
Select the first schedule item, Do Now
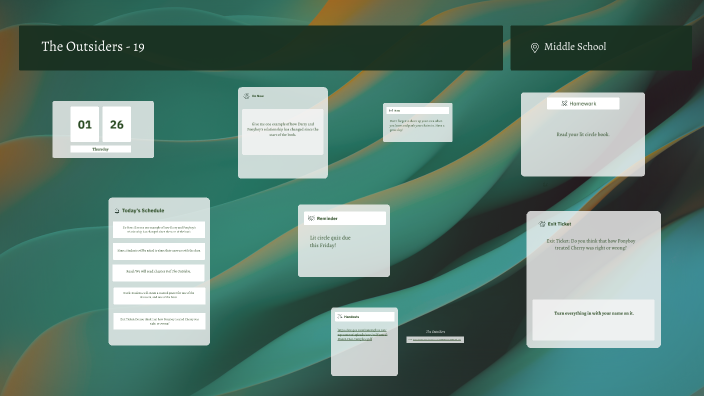pyautogui.click(x=159, y=229)
